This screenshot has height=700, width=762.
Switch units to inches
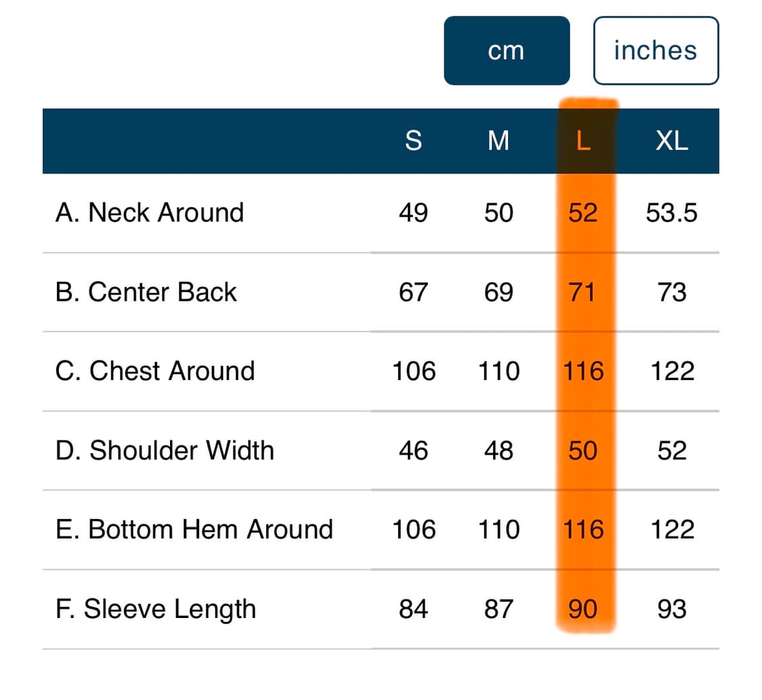tap(656, 51)
